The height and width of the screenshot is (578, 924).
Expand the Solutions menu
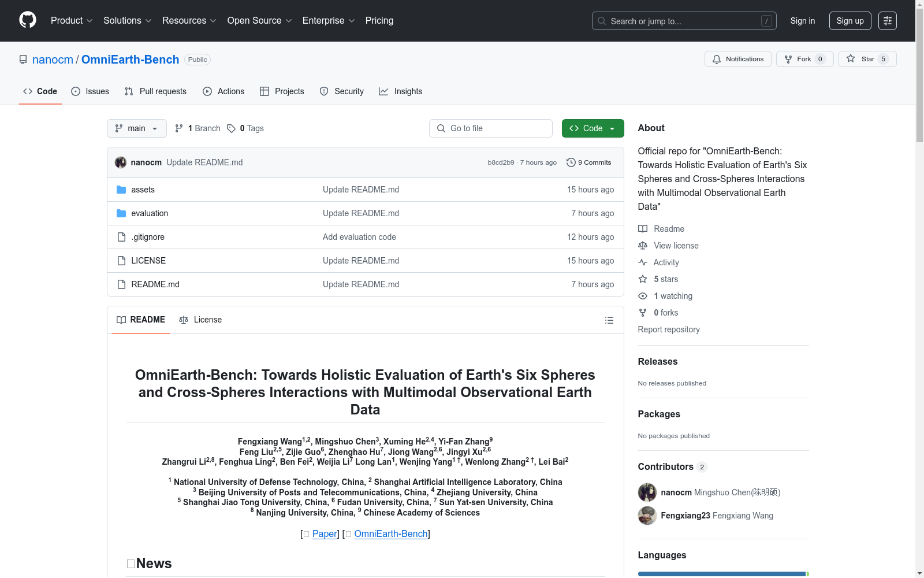point(128,21)
